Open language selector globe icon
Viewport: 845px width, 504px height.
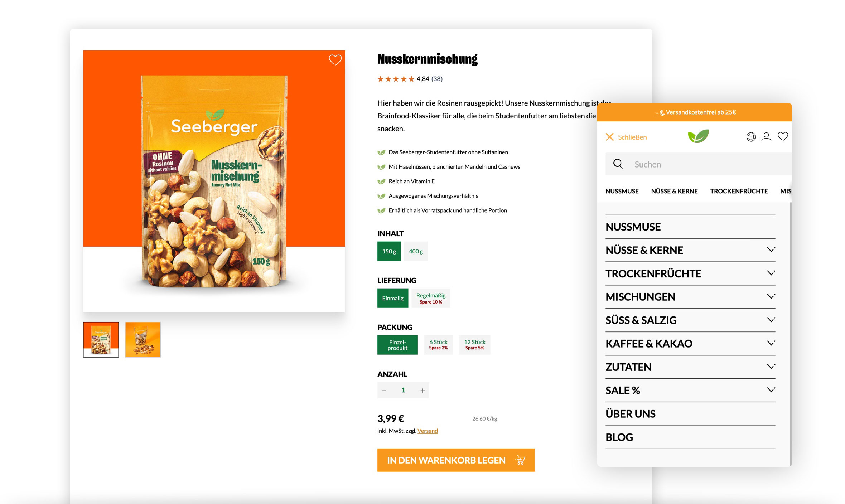(x=751, y=137)
